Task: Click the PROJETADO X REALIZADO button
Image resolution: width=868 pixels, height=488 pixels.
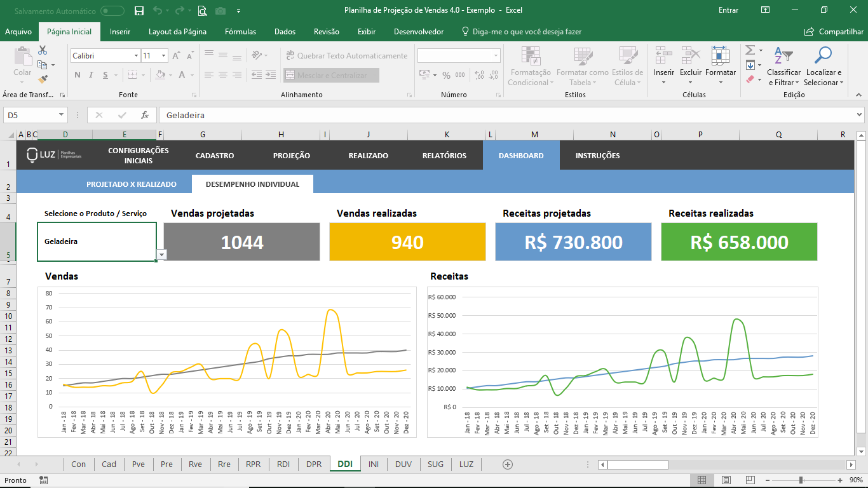Action: point(132,184)
